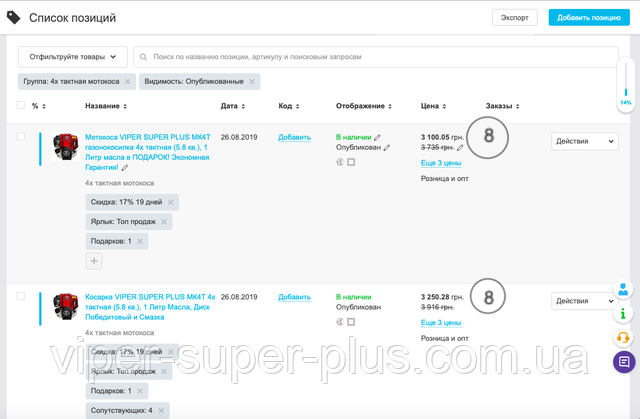Sort by the Дата column
Image resolution: width=640 pixels, height=419 pixels.
(x=233, y=106)
